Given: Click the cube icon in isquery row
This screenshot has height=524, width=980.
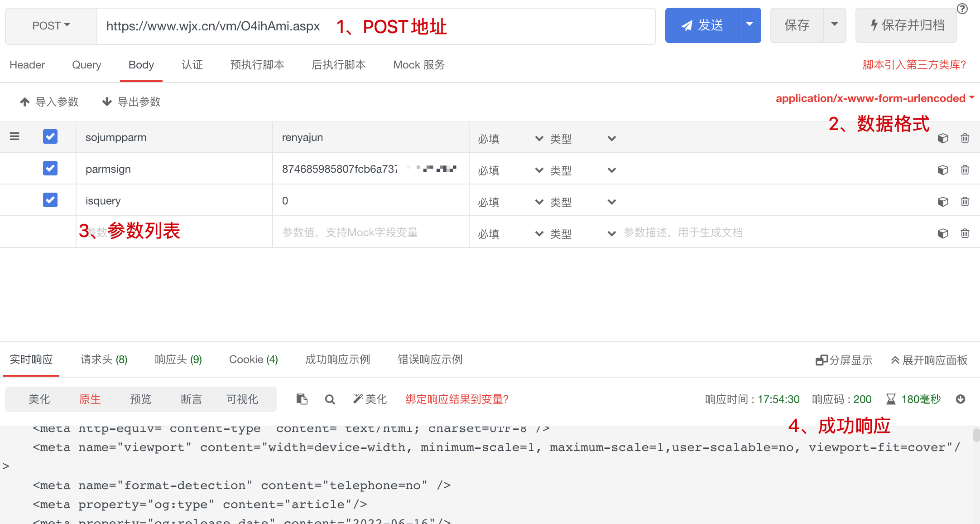Looking at the screenshot, I should coord(943,202).
